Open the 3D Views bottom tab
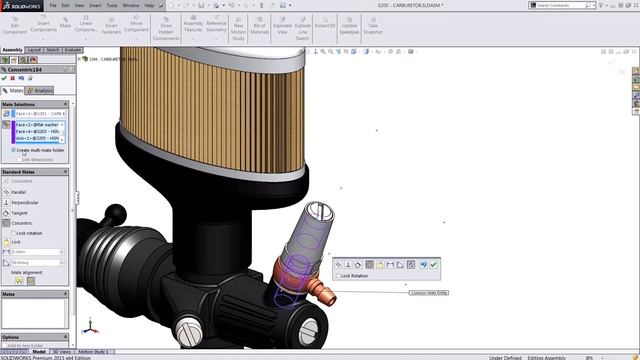Viewport: 640px width, 360px height. point(62,351)
